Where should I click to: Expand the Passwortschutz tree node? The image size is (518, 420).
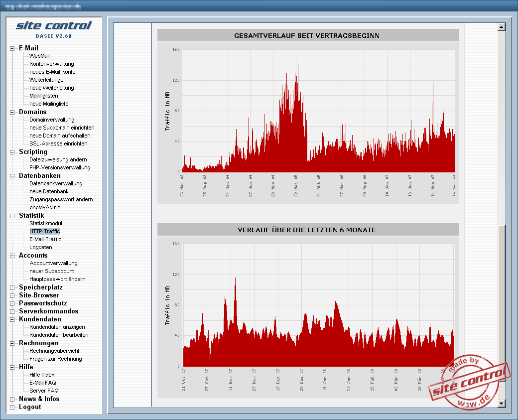(x=12, y=304)
